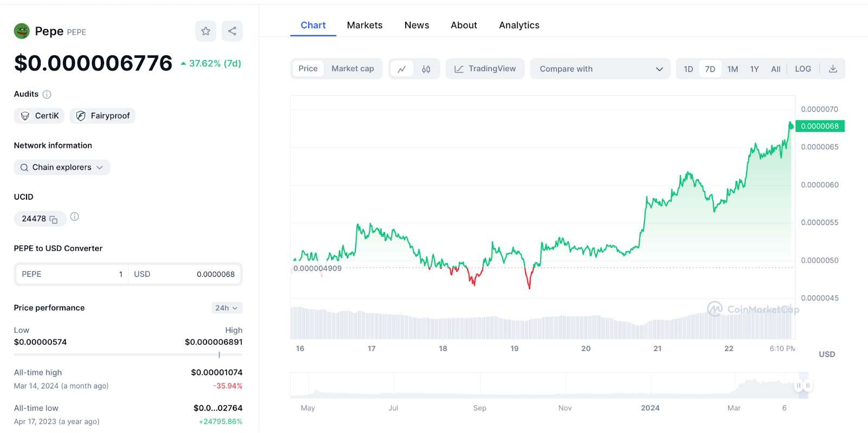Change the 24h price performance period

point(227,308)
